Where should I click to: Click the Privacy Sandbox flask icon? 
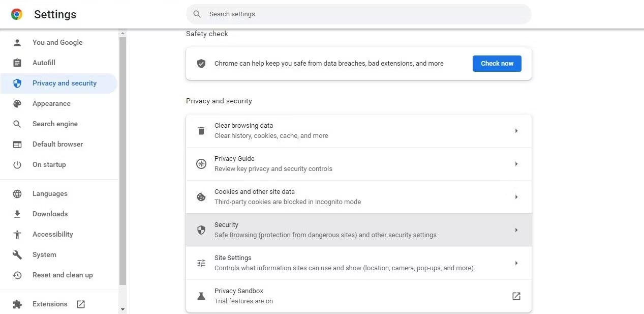click(201, 296)
